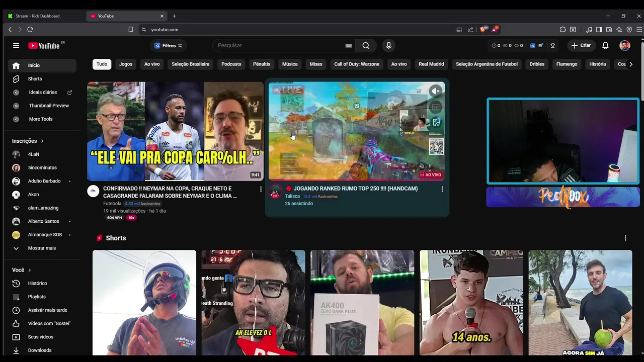Open the short with the helmet rider

pos(144,303)
